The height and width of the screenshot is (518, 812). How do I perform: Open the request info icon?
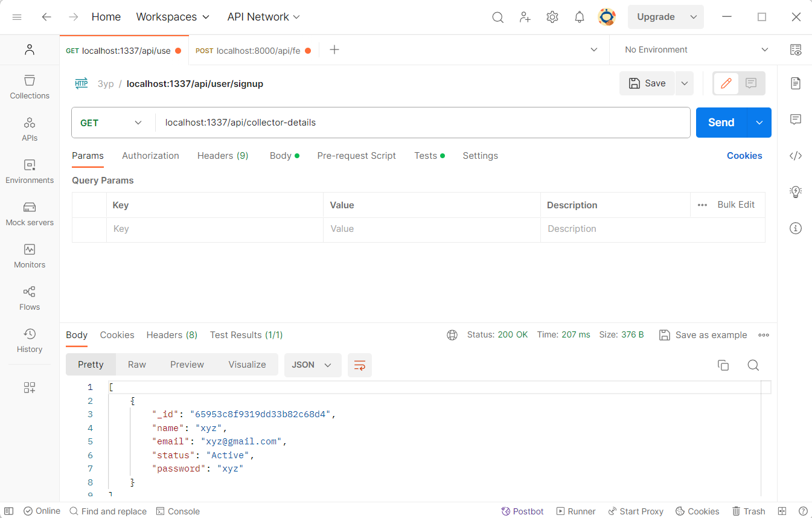pyautogui.click(x=796, y=228)
